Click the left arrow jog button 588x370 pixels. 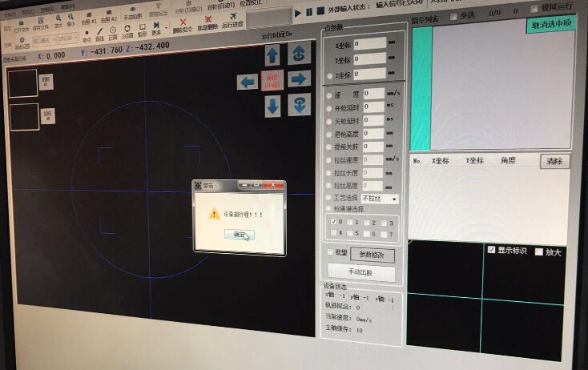(248, 81)
